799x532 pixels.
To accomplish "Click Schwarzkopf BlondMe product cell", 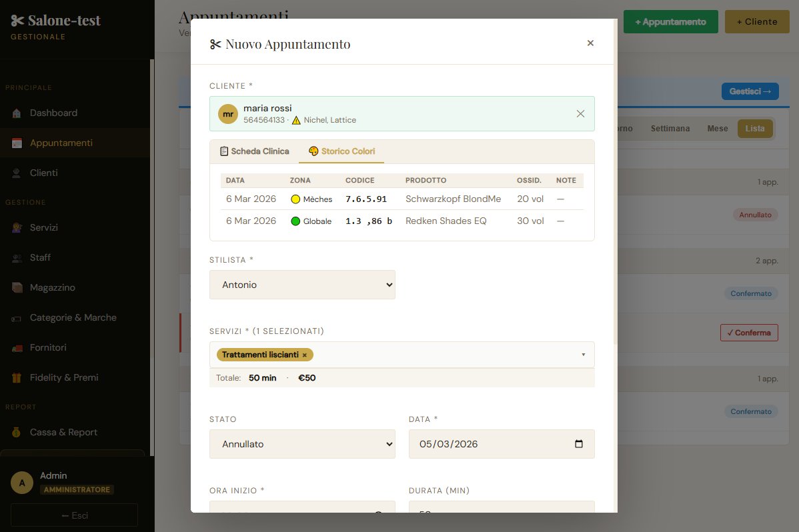I will 453,199.
